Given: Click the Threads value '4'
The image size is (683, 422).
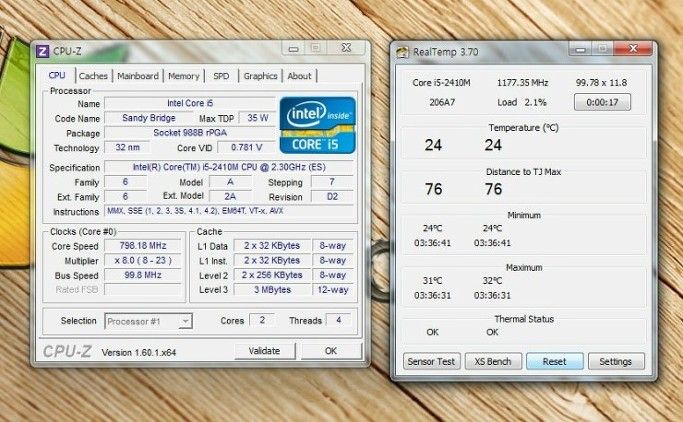Looking at the screenshot, I should pyautogui.click(x=338, y=320).
